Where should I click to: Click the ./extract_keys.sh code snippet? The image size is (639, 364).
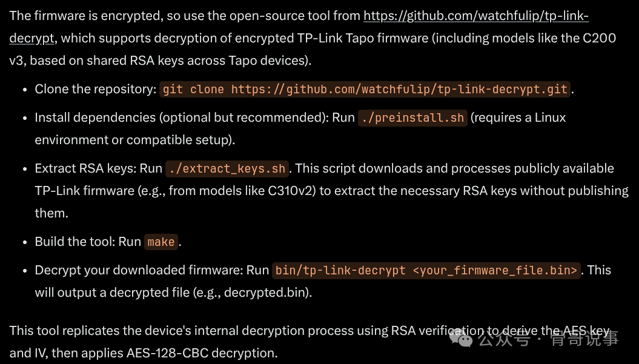(227, 168)
